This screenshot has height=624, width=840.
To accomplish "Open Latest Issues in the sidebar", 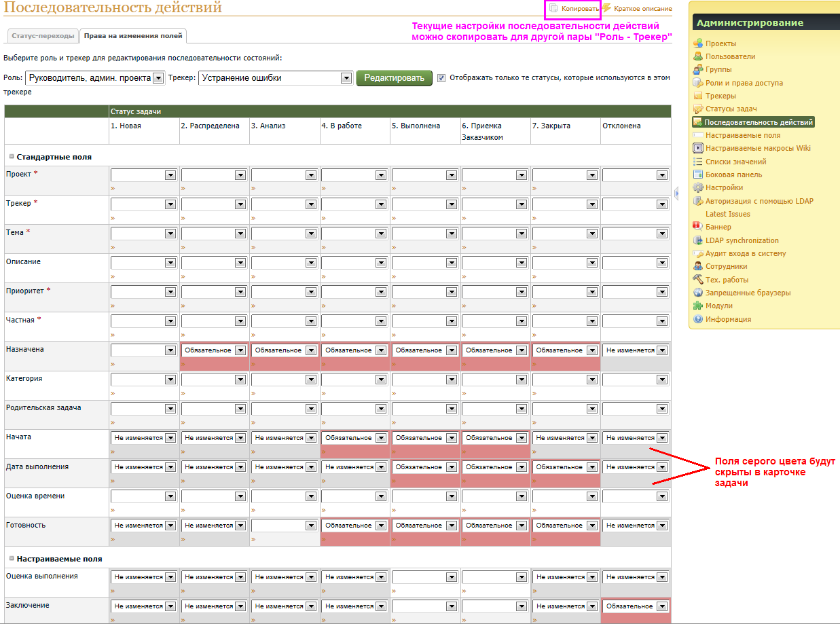I will coord(728,214).
